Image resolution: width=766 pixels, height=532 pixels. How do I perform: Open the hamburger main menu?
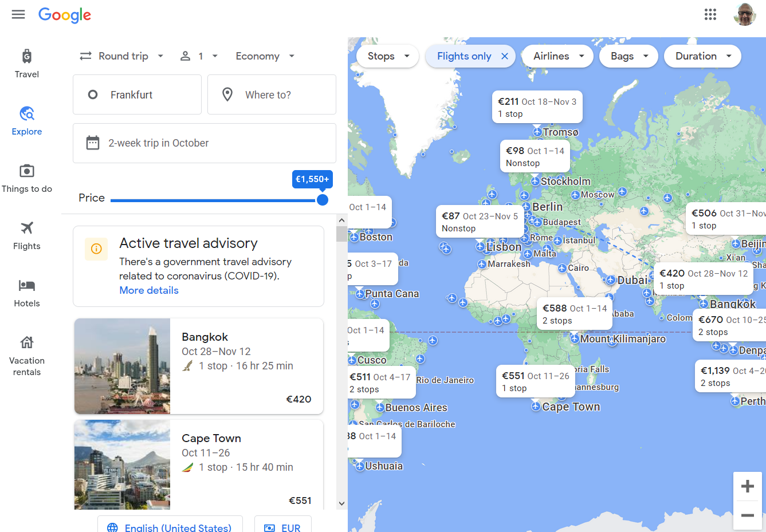18,14
